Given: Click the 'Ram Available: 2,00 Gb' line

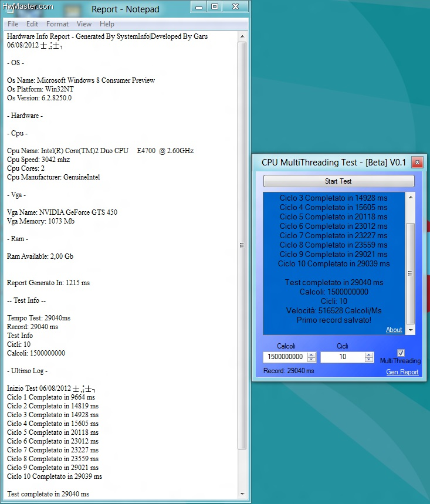Looking at the screenshot, I should [x=40, y=256].
